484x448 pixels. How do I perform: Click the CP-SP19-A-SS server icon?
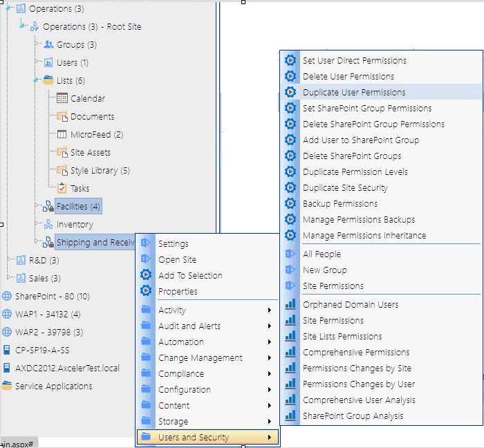tap(6, 350)
